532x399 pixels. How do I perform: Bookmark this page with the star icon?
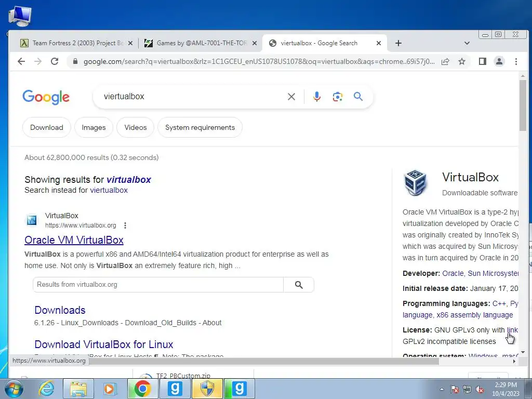462,61
